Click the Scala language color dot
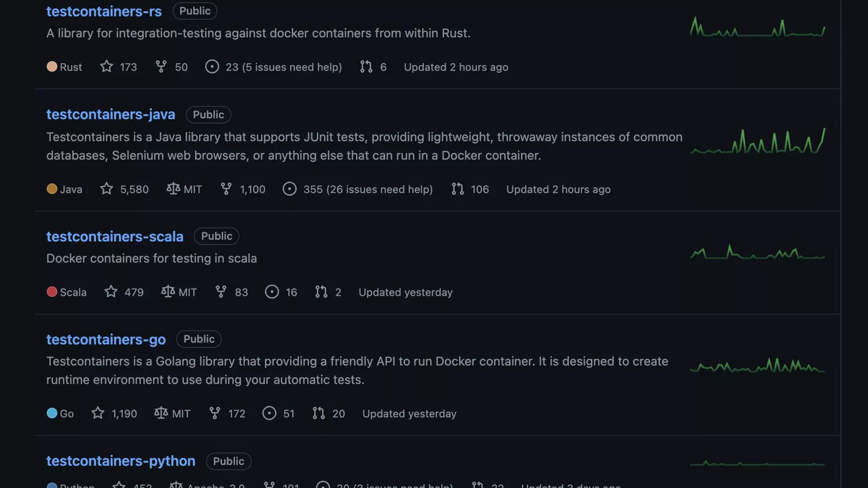This screenshot has width=868, height=488. click(52, 292)
